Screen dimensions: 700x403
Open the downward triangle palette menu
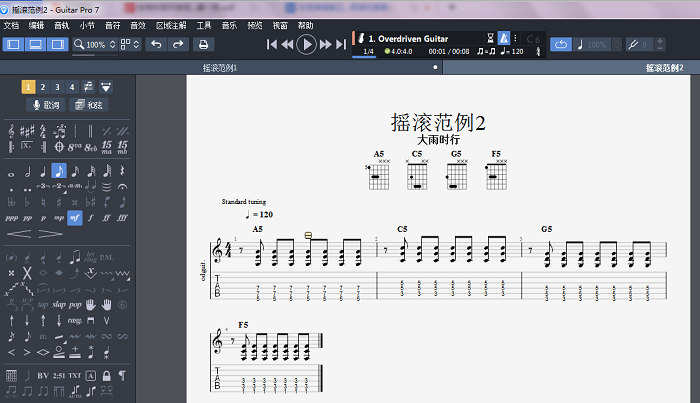tap(106, 87)
